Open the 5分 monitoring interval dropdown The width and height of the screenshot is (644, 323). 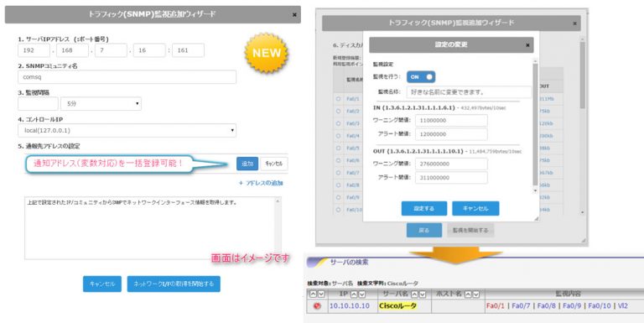click(x=101, y=103)
